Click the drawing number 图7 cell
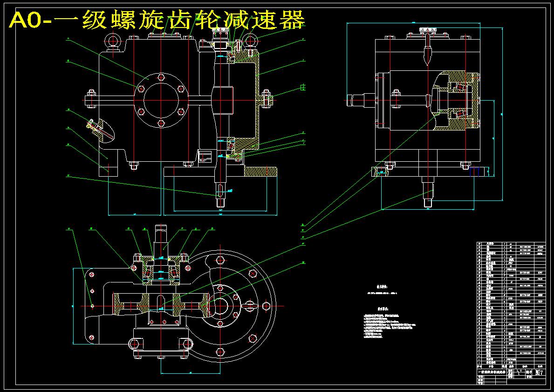 click(x=540, y=372)
